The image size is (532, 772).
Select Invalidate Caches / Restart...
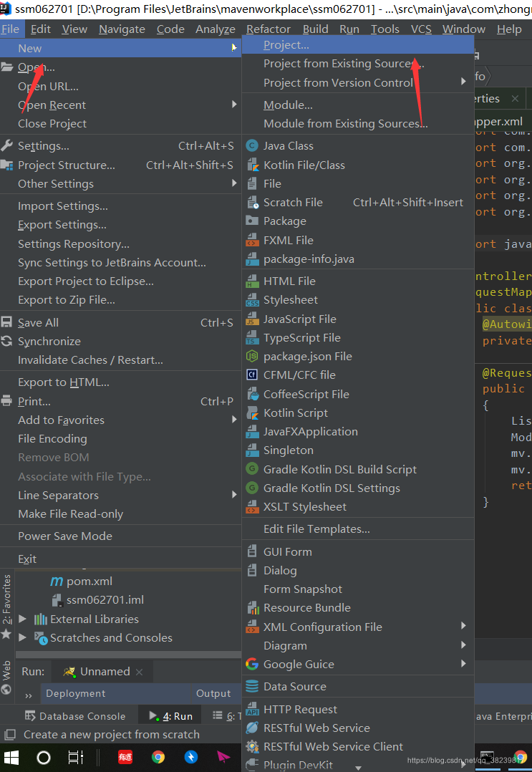coord(120,360)
